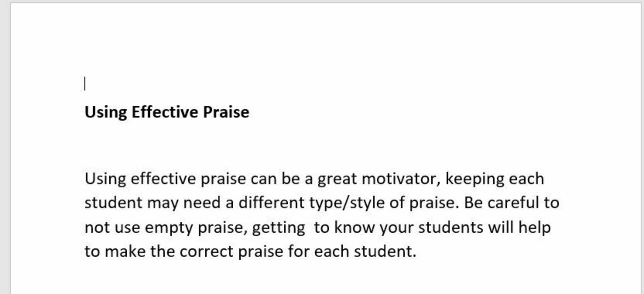Screen dimensions: 644x294
Task: Click the word "motivator" in the paragraph
Action: point(401,179)
